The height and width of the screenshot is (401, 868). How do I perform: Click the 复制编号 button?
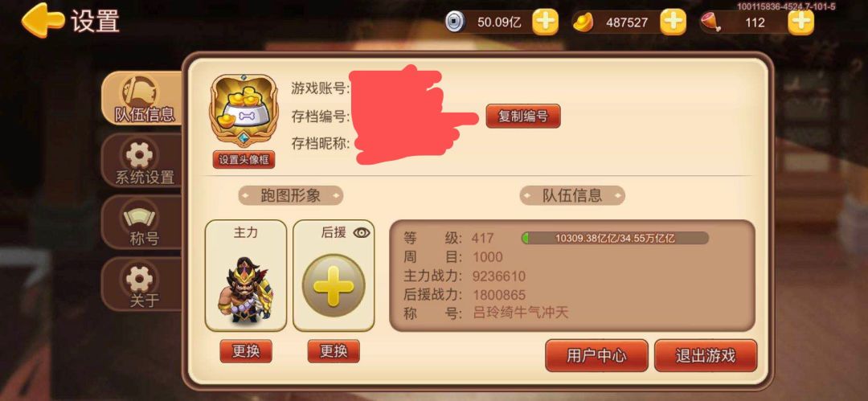(x=523, y=117)
